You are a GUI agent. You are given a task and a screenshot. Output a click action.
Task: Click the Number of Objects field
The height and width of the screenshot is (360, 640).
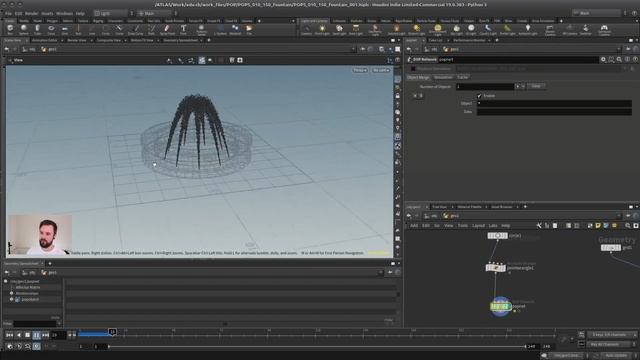coord(485,87)
